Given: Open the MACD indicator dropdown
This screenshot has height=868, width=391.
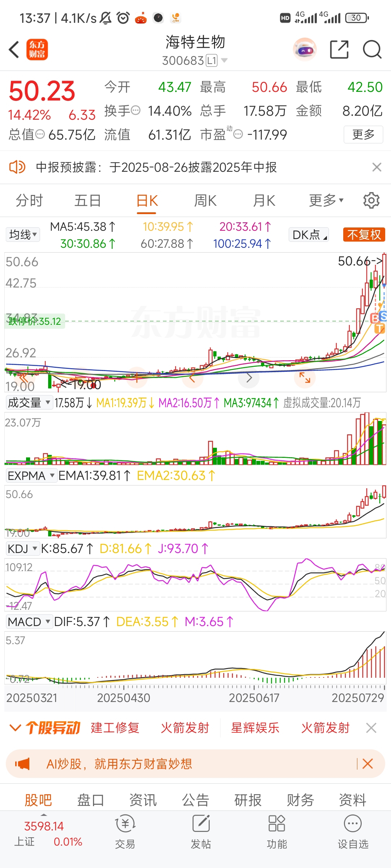Looking at the screenshot, I should [29, 622].
